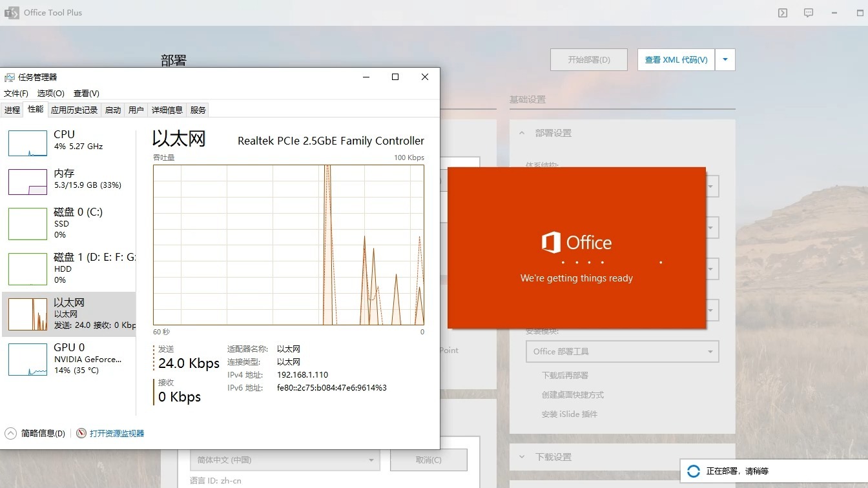Click the 24.0 Kbps send value
Screen dimensions: 868x488
click(x=189, y=363)
